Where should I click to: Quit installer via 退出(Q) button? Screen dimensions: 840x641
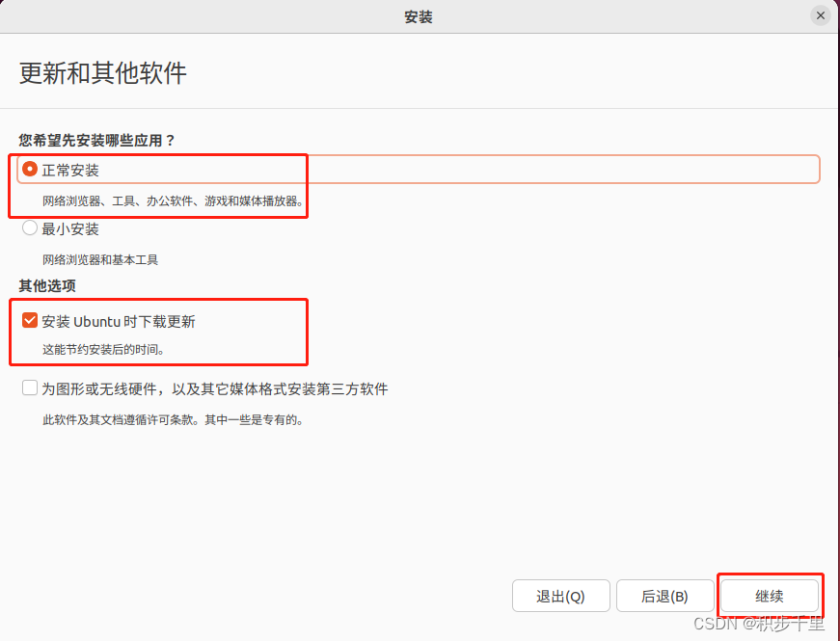coord(561,596)
